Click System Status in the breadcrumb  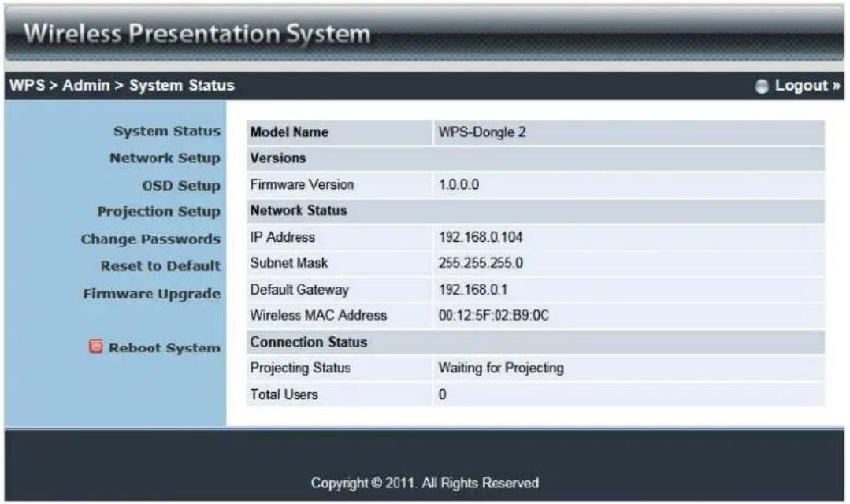click(182, 86)
